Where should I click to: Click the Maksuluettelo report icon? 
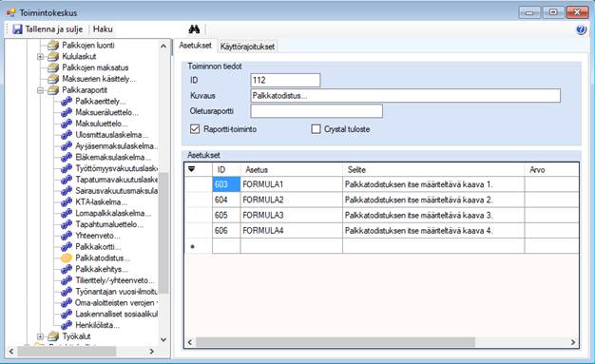pyautogui.click(x=67, y=124)
